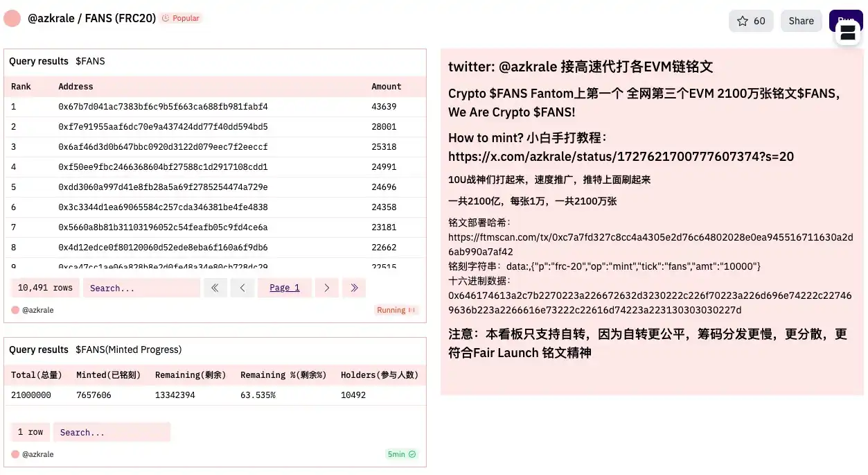868x475 pixels.
Task: Focus the $FANS table search field
Action: click(141, 288)
